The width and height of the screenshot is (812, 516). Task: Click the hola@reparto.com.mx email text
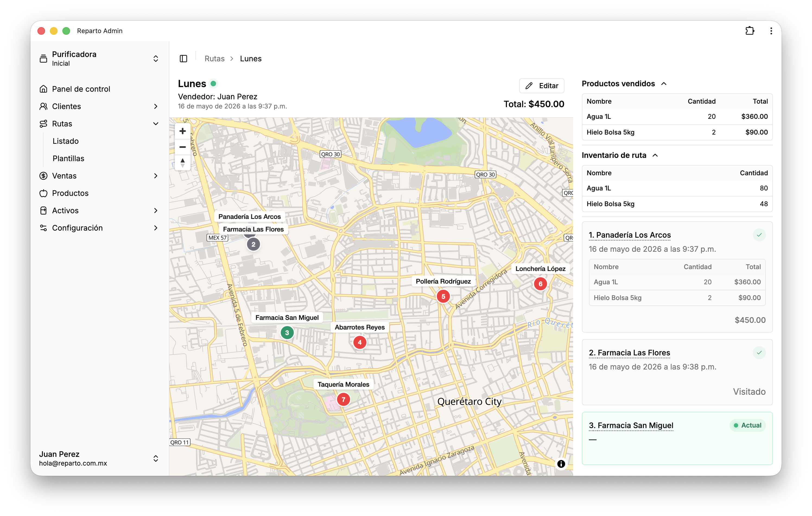pos(73,463)
